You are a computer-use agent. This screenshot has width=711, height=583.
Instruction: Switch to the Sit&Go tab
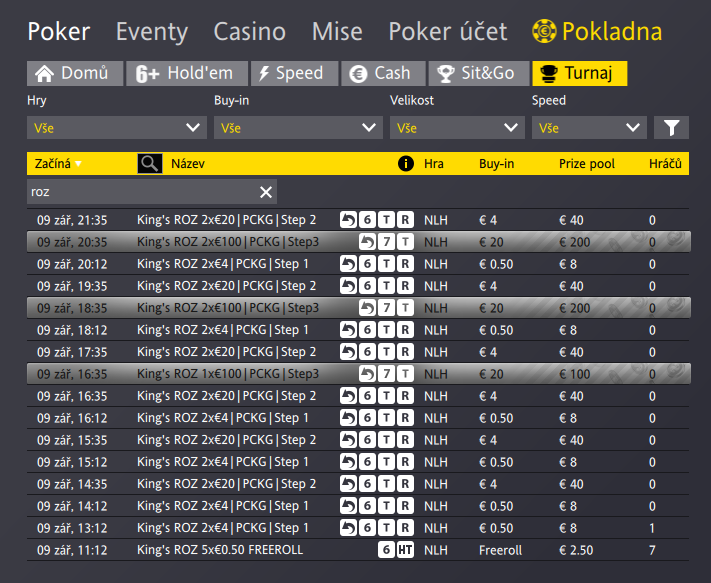click(x=477, y=73)
